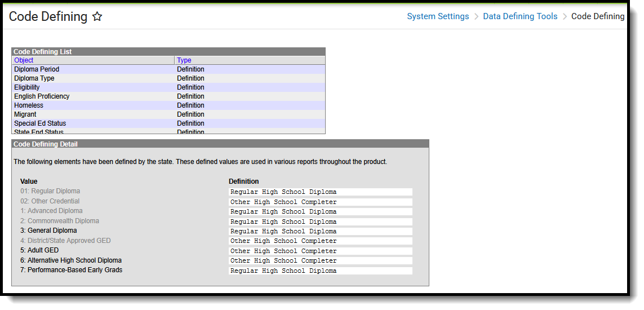
Task: Open Special Ed Status definition
Action: (x=40, y=123)
